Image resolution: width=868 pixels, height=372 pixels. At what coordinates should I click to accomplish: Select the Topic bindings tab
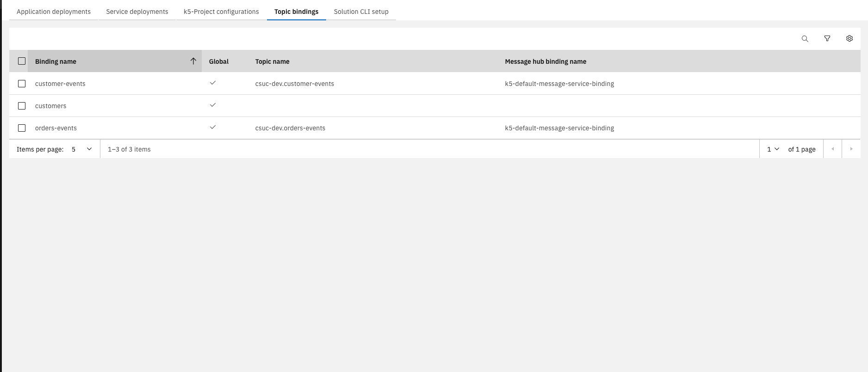click(296, 12)
